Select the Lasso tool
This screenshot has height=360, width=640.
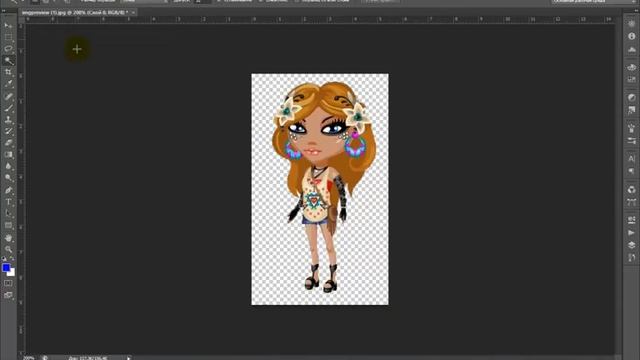tap(8, 49)
